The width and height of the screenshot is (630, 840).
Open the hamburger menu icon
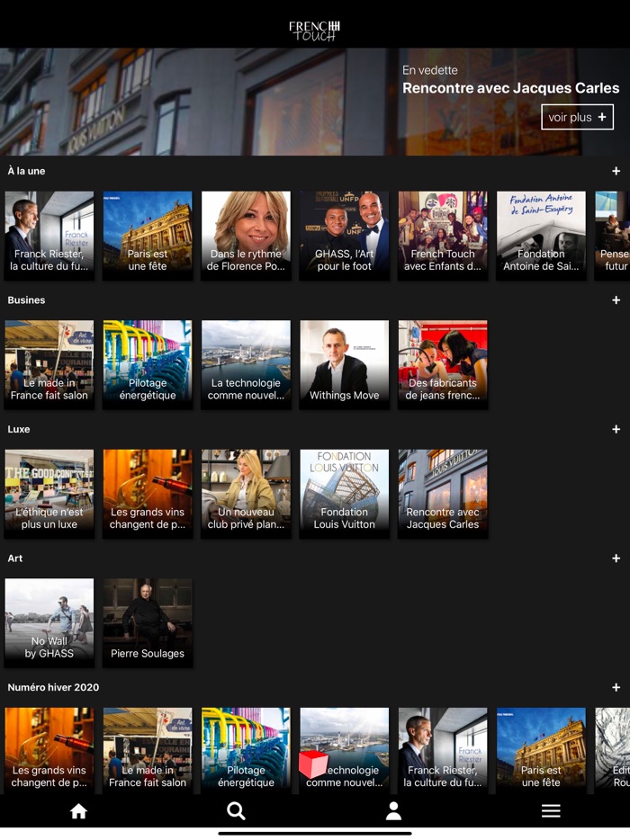pos(551,811)
